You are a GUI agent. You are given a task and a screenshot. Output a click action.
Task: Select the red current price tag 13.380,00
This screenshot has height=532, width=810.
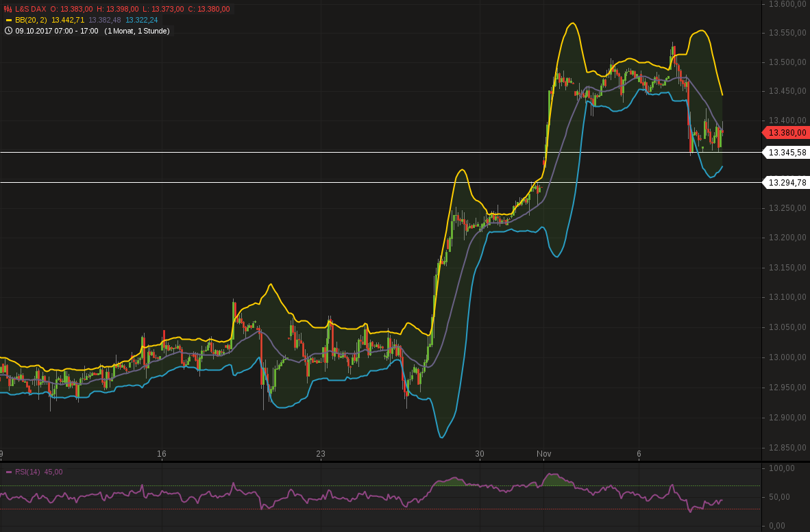pyautogui.click(x=786, y=133)
